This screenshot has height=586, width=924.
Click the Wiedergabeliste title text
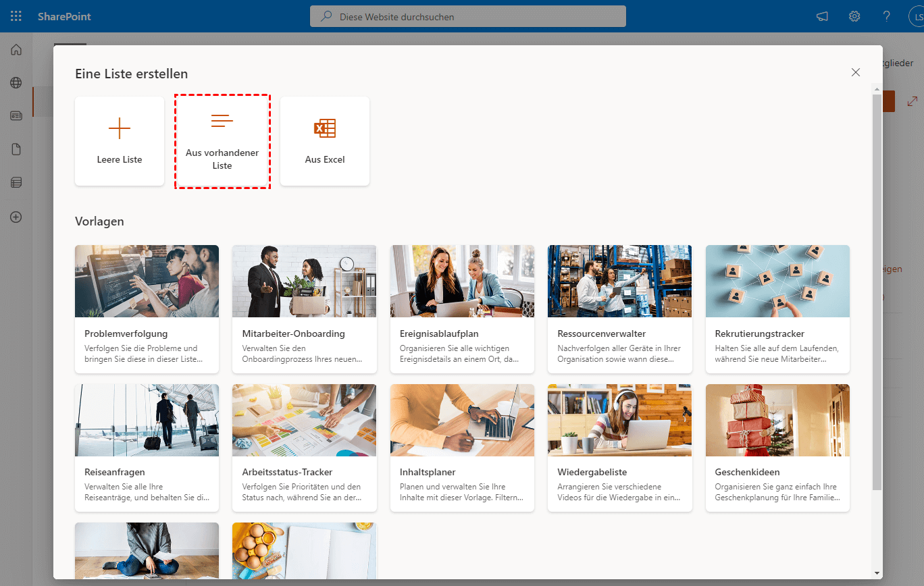pyautogui.click(x=592, y=472)
